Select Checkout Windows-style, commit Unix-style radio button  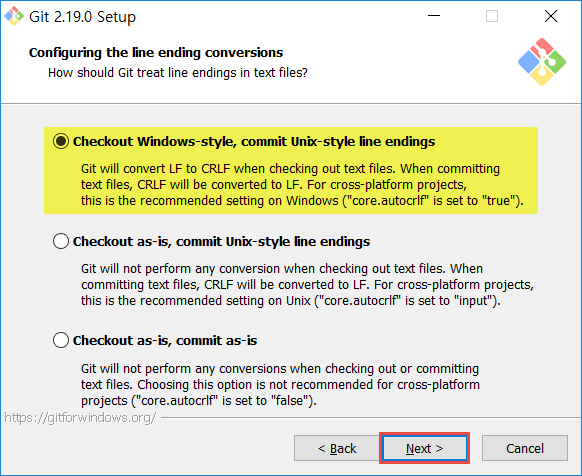point(61,141)
